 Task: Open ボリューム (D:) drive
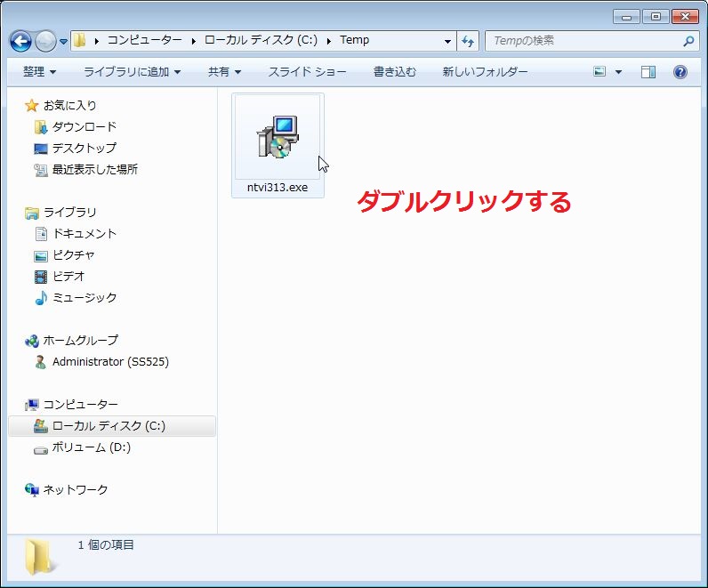(91, 447)
